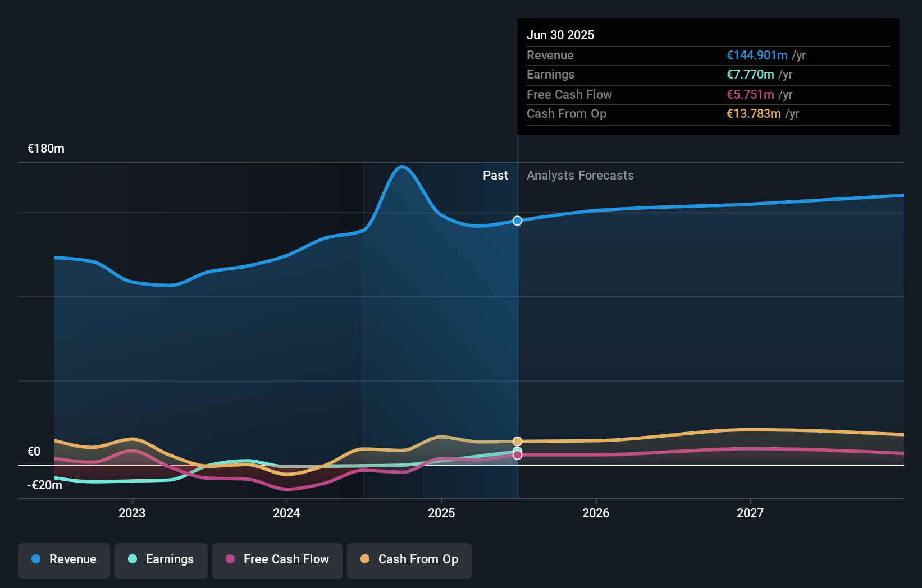922x588 pixels.
Task: Toggle the Earnings series visibility
Action: point(161,559)
